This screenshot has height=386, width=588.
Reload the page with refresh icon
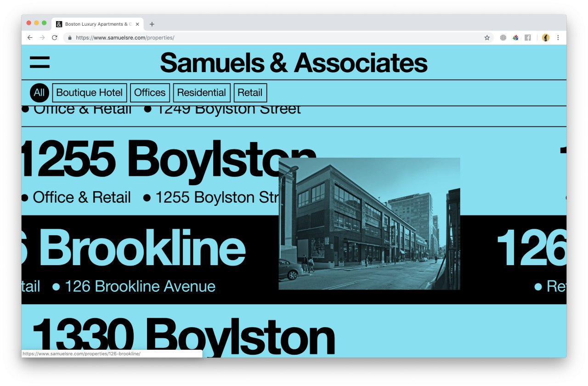[54, 38]
